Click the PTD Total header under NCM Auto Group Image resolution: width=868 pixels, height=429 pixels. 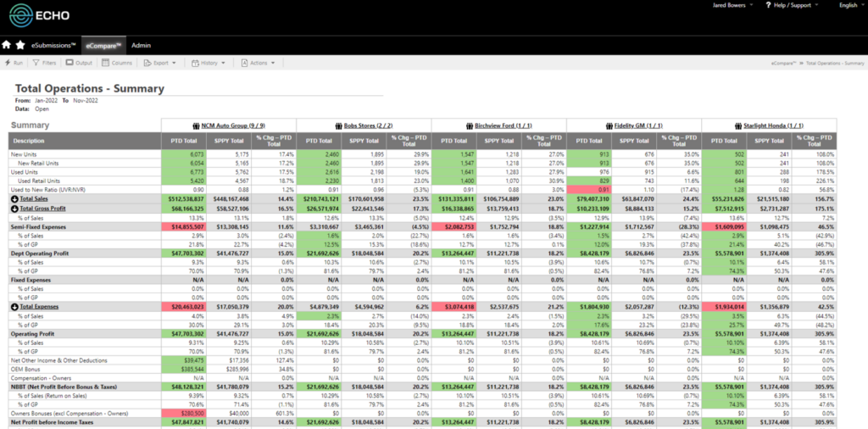pos(183,141)
